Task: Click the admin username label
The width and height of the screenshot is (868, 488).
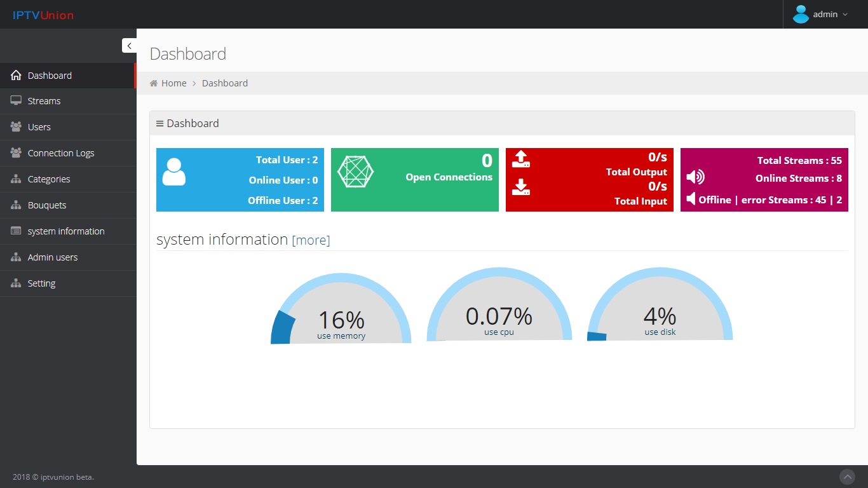Action: tap(825, 14)
